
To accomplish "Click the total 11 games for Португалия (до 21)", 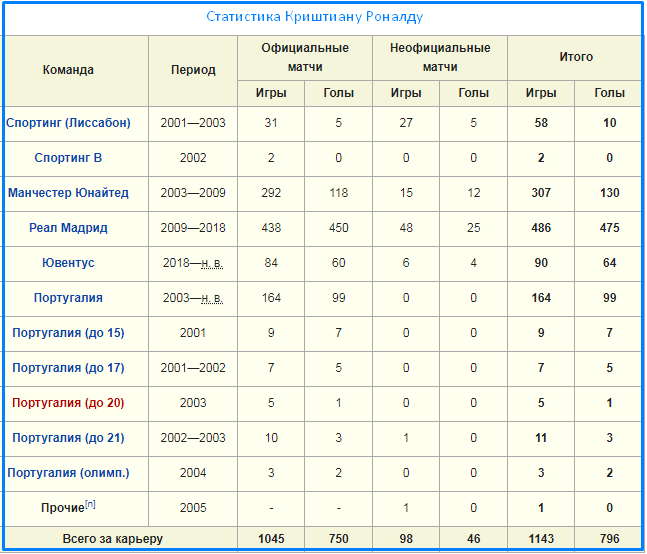I will pyautogui.click(x=541, y=438).
